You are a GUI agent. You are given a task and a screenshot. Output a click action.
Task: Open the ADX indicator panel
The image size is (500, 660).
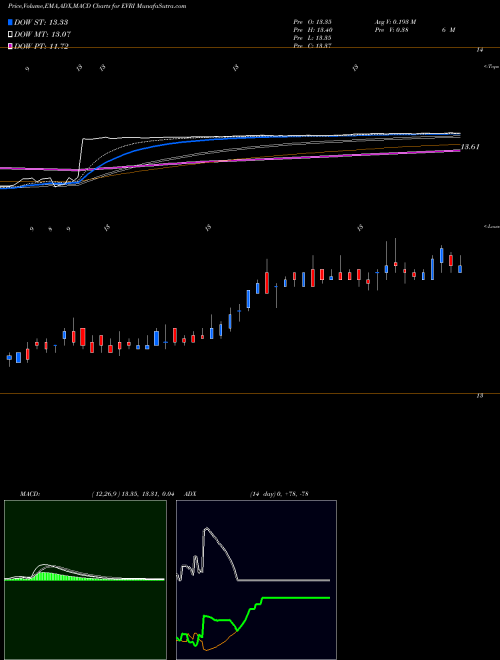[x=256, y=580]
